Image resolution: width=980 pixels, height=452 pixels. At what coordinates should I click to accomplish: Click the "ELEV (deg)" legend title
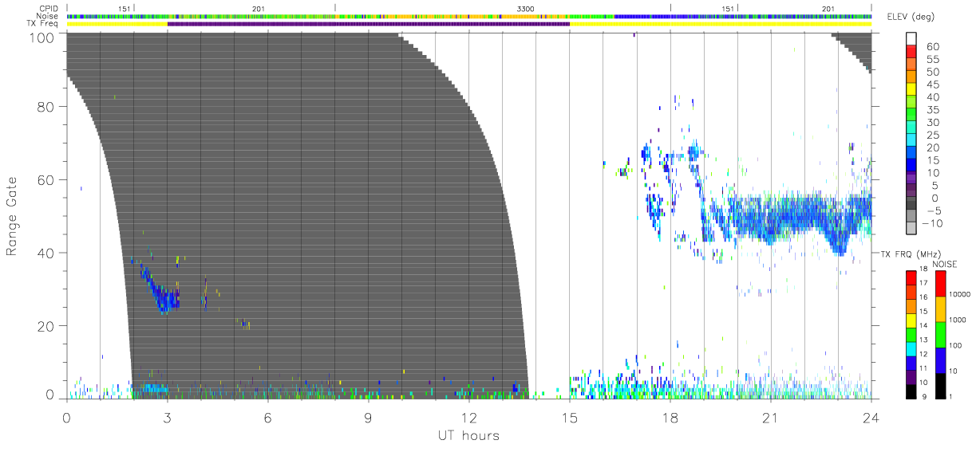pos(909,18)
